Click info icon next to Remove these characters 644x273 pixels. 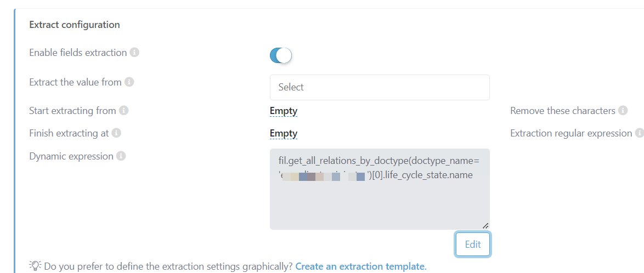pos(623,111)
